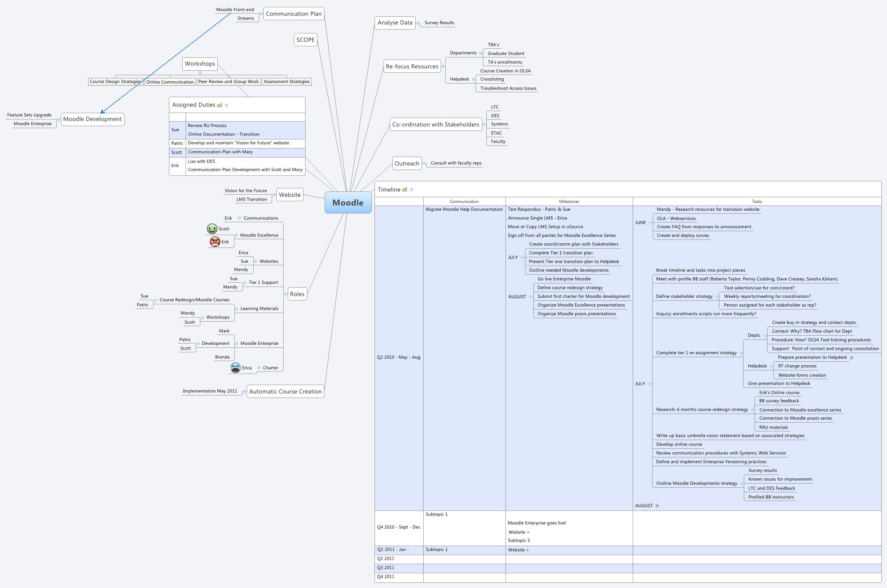Viewport: 887px width, 588px height.
Task: Click the Survey Results node
Action: 439,23
